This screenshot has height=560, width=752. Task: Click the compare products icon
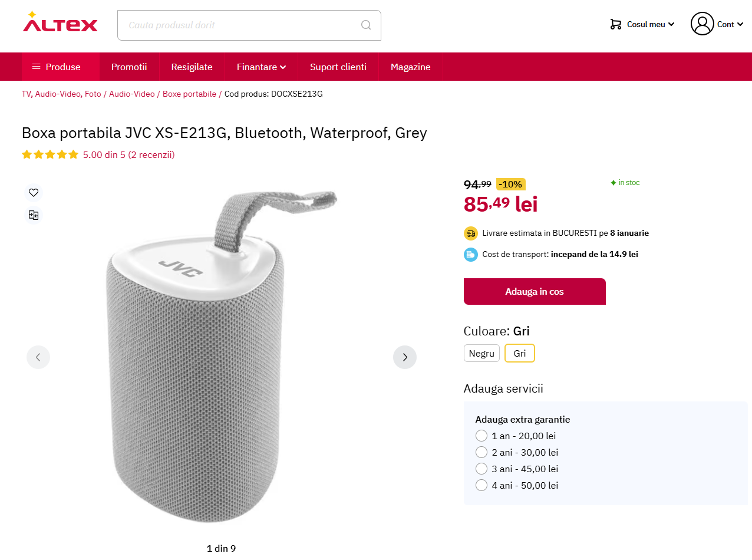click(x=34, y=215)
